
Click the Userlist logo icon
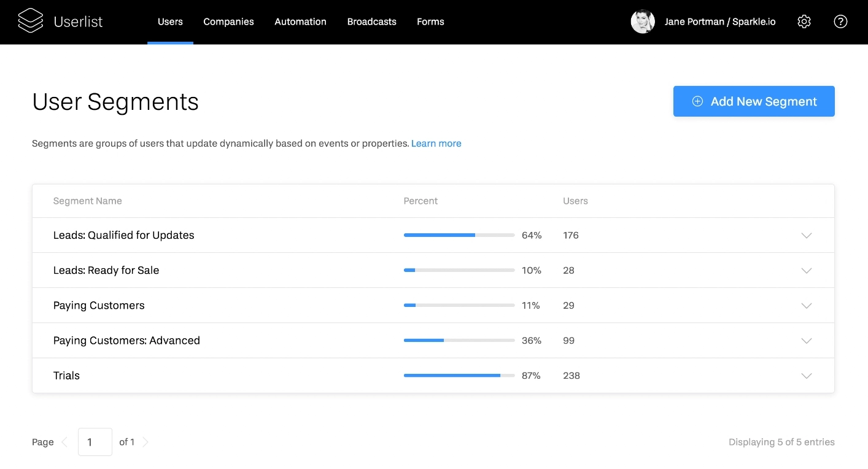click(x=29, y=21)
